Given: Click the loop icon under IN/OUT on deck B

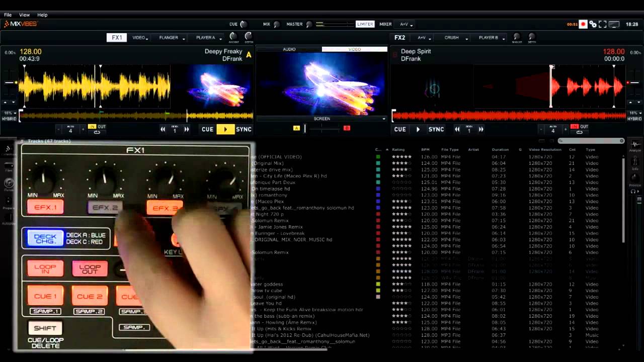Looking at the screenshot, I should (579, 132).
